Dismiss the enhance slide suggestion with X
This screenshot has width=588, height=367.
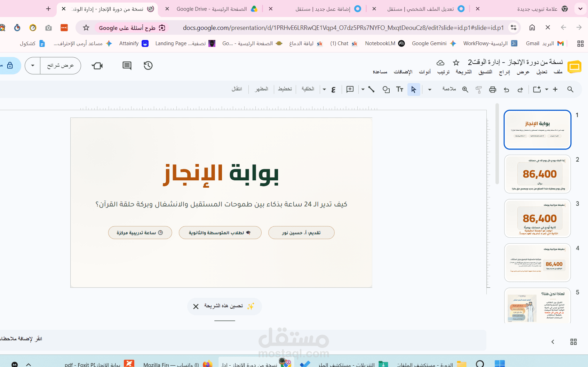point(196,307)
